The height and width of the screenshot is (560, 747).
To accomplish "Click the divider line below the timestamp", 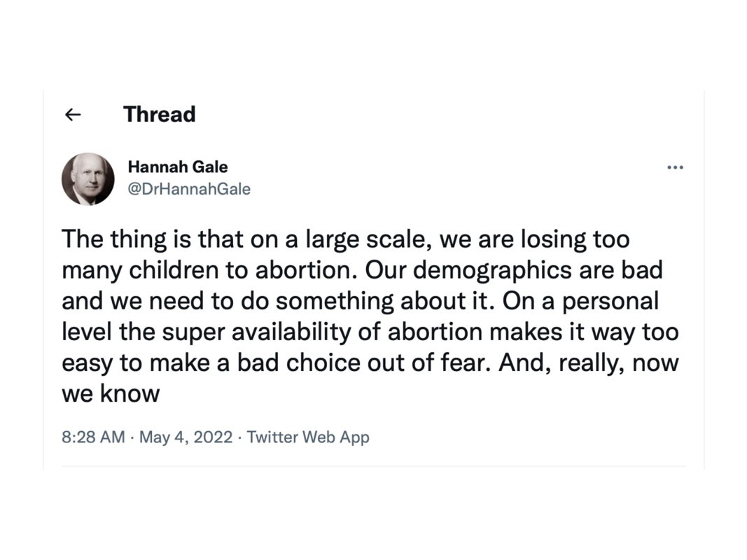I will (373, 466).
